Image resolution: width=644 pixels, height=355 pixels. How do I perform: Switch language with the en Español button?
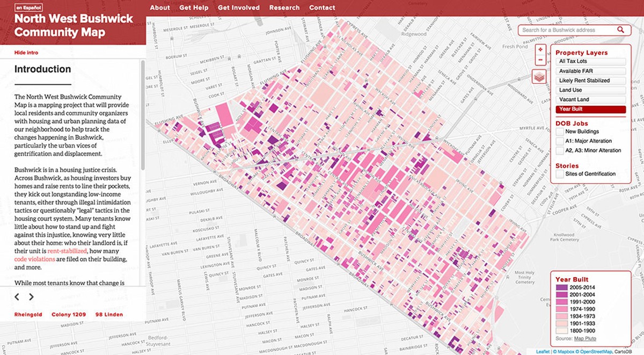point(28,9)
